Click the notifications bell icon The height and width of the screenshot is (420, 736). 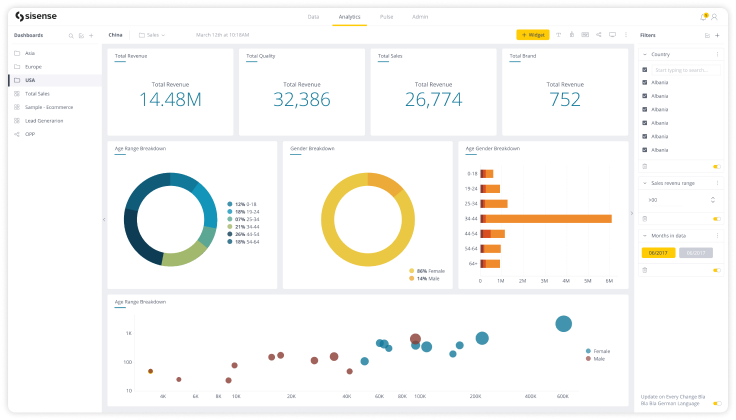[x=704, y=17]
